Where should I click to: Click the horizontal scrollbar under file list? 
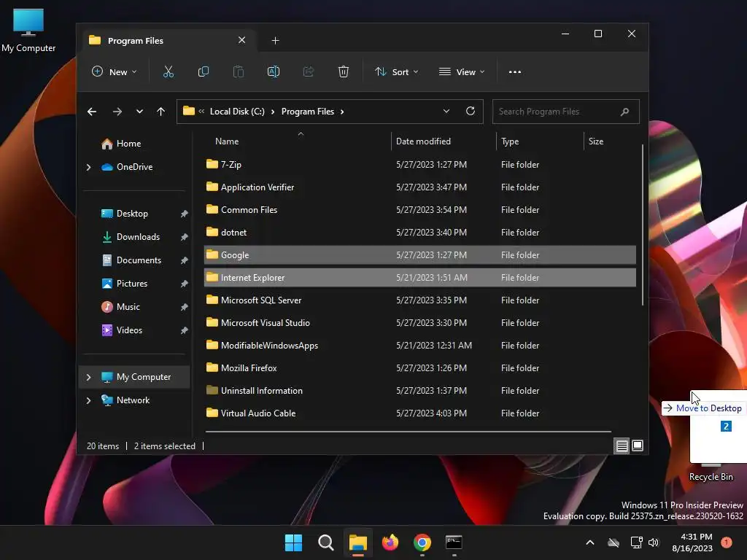[x=409, y=432]
